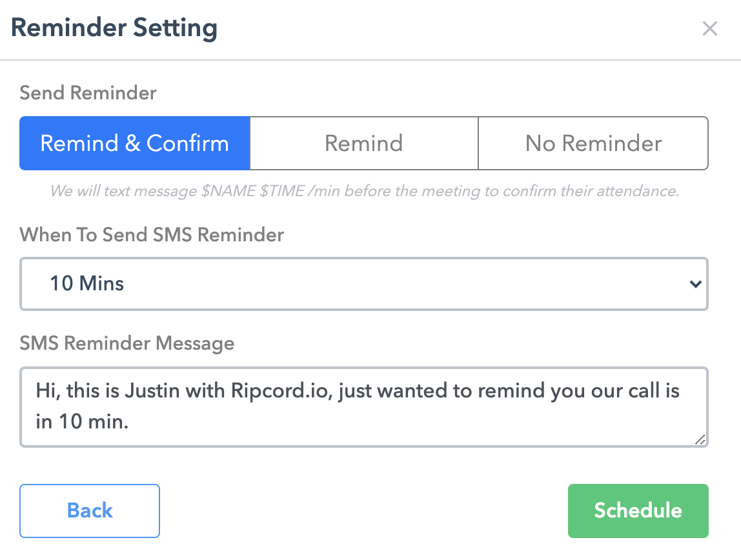Click the dropdown chevron arrow
The width and height of the screenshot is (741, 560).
point(695,284)
